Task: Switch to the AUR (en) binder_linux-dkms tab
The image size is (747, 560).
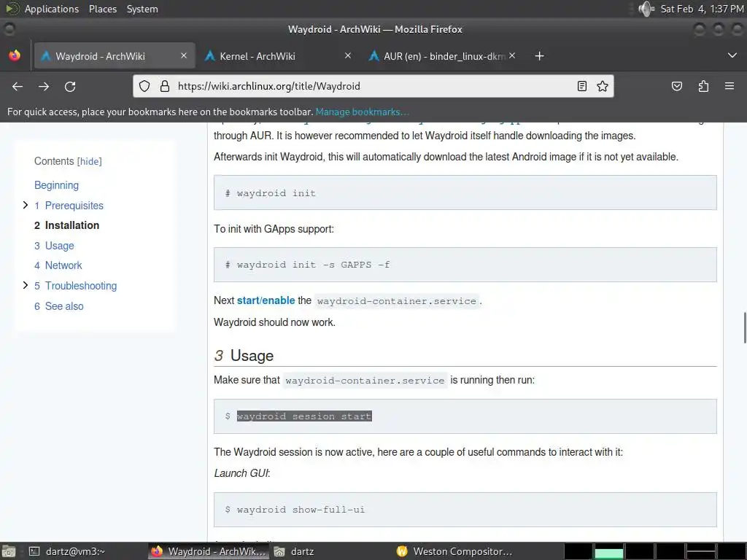Action: coord(442,56)
